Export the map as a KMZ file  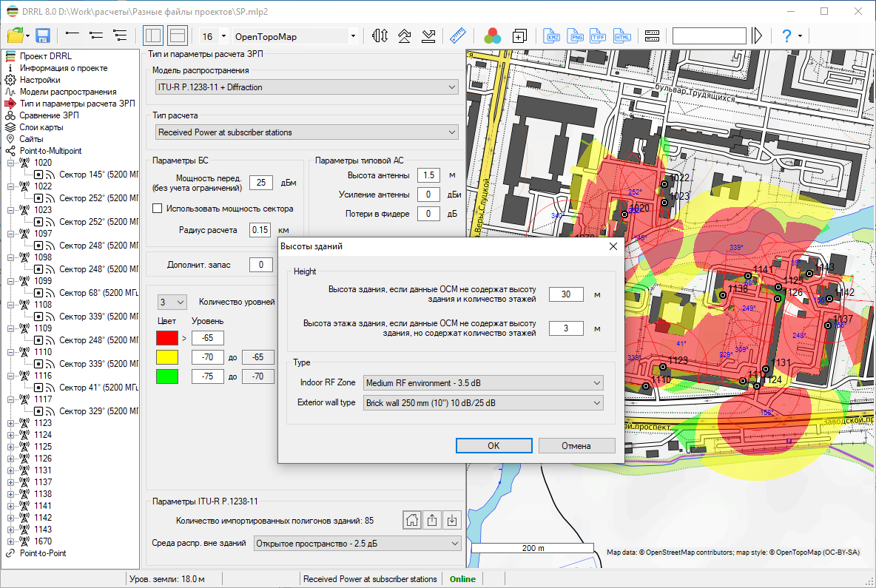pyautogui.click(x=551, y=36)
